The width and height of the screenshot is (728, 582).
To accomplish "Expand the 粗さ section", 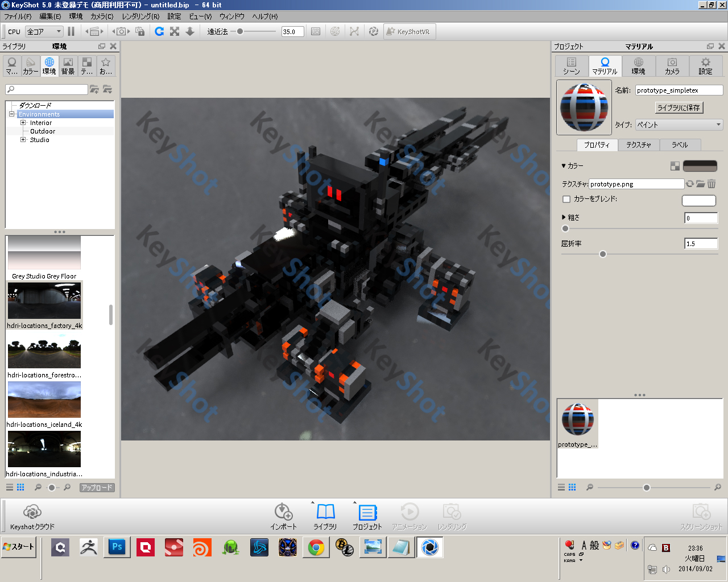I will pos(564,217).
